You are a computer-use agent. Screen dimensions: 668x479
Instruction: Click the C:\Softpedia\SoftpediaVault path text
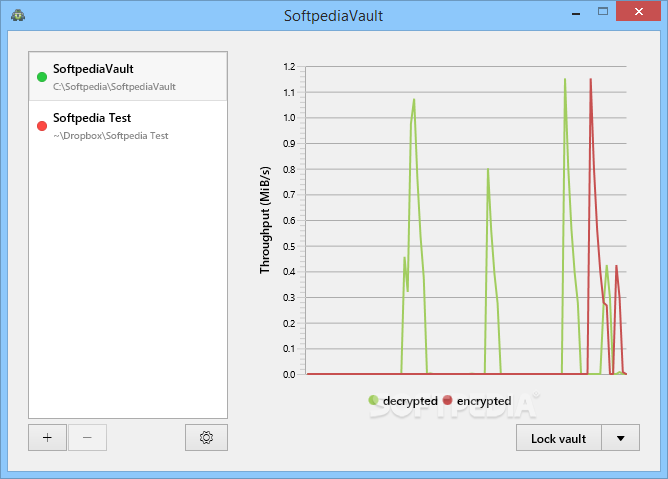(x=114, y=87)
